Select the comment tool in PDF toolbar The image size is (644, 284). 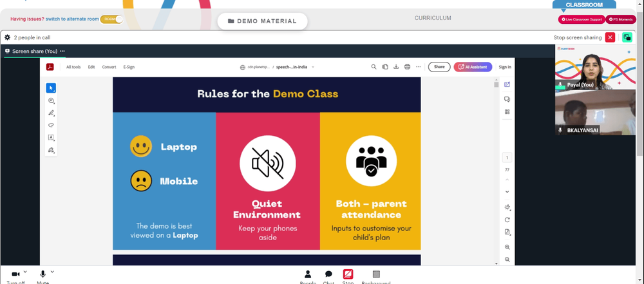click(x=51, y=100)
